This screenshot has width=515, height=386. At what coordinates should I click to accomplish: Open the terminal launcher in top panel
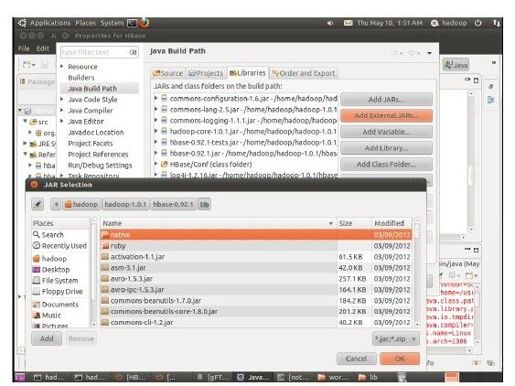132,23
